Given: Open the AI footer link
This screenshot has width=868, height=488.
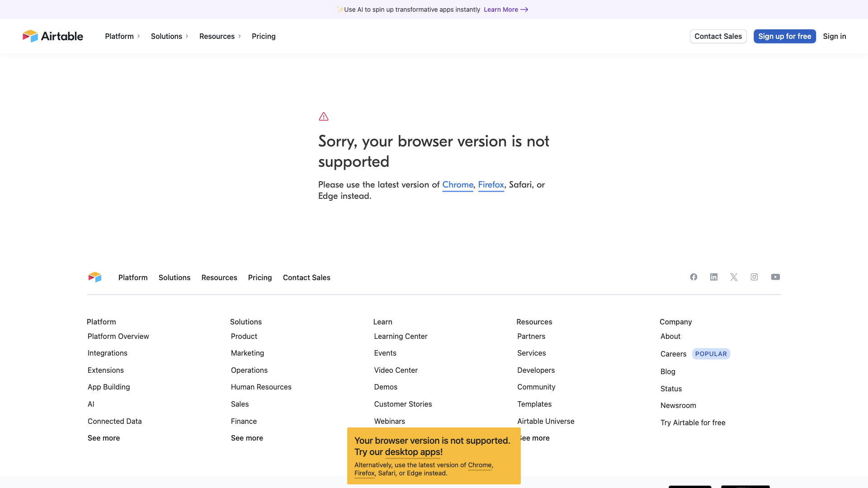Looking at the screenshot, I should [91, 404].
